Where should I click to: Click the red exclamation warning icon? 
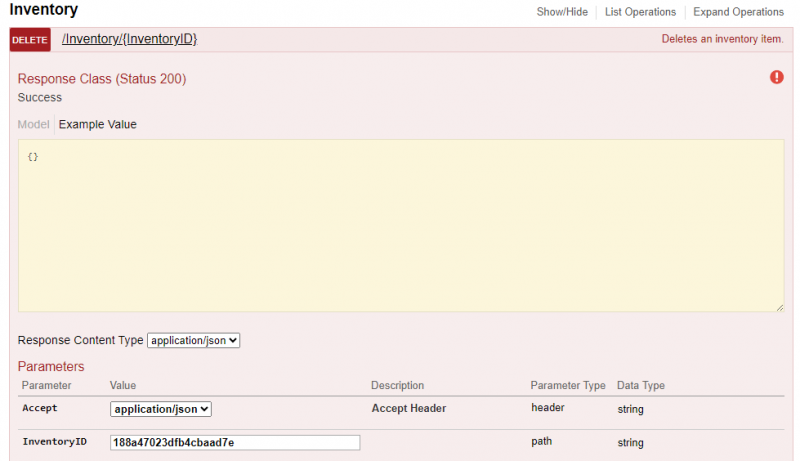point(777,77)
